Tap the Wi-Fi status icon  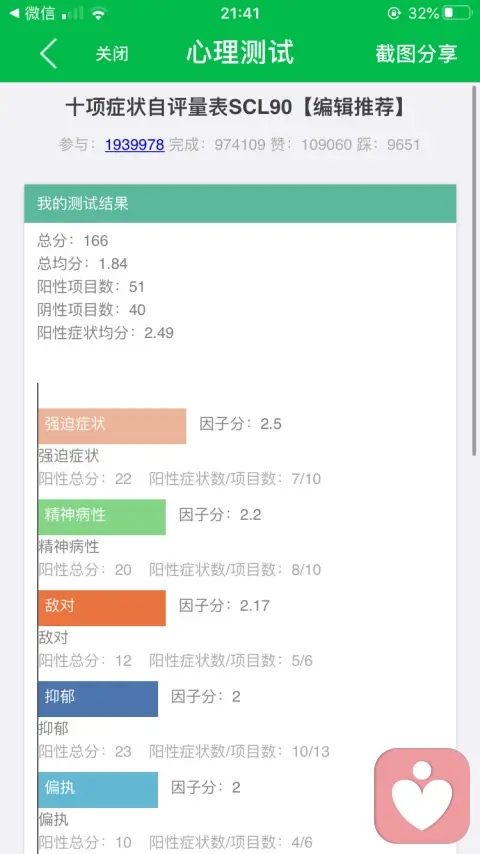coord(99,14)
